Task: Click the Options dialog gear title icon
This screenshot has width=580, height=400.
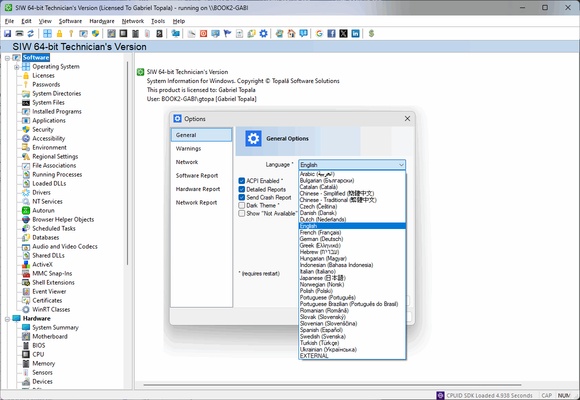Action: click(x=178, y=118)
